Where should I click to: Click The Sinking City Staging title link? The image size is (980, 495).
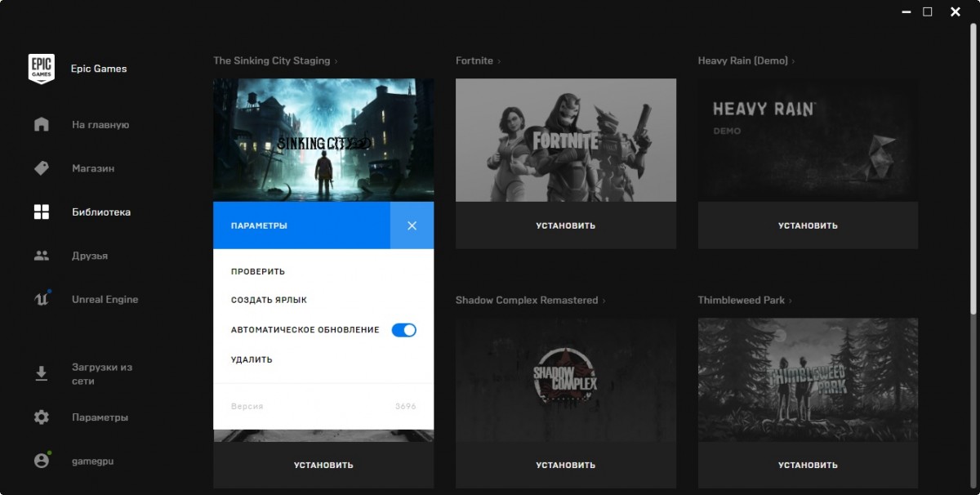click(272, 61)
